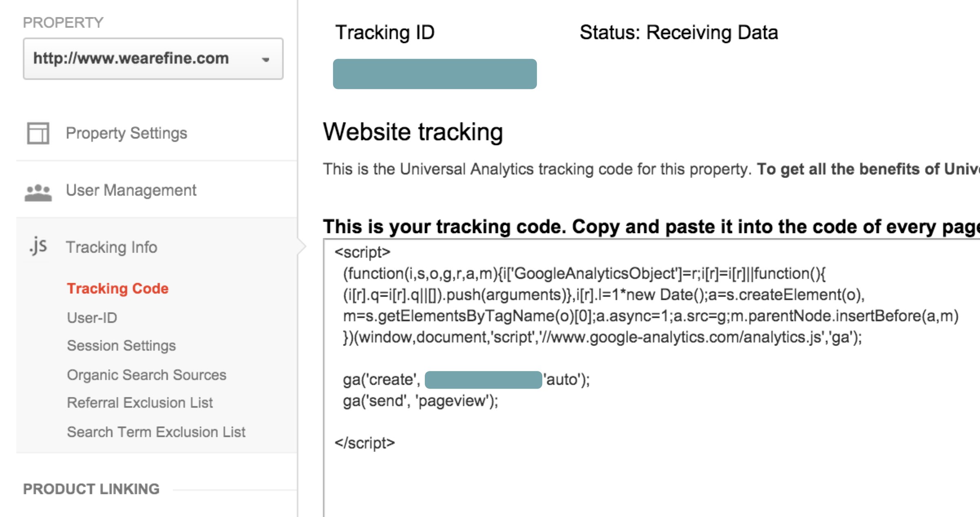Go to User-ID settings
980x517 pixels.
point(92,318)
